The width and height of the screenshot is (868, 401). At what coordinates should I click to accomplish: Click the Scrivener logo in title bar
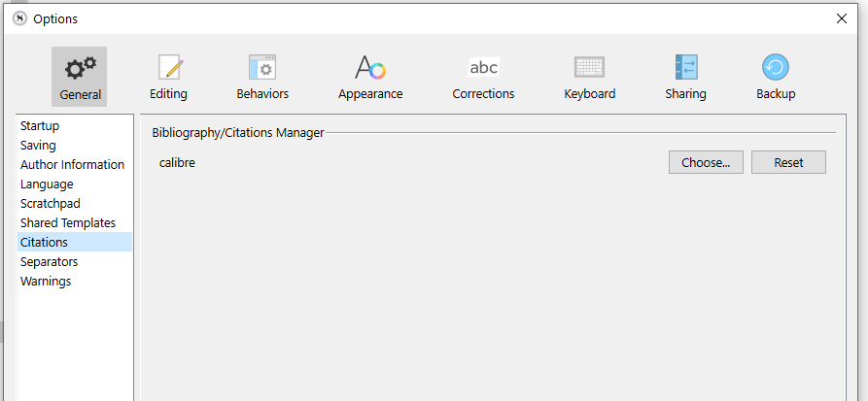tap(20, 18)
